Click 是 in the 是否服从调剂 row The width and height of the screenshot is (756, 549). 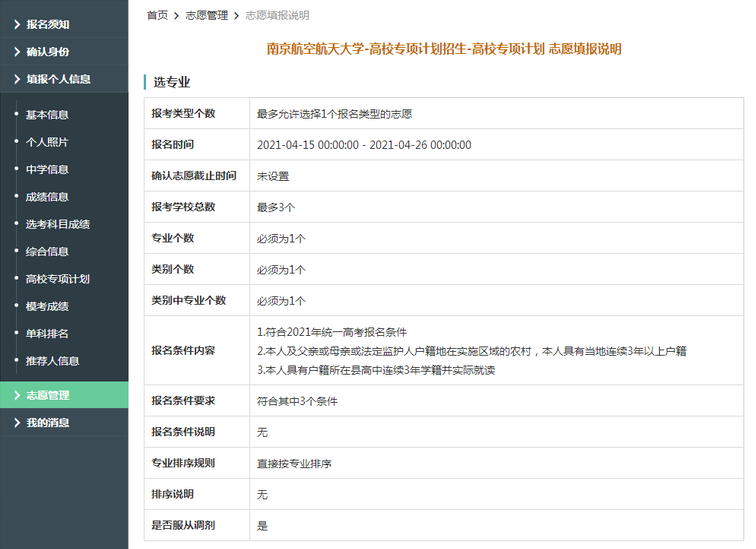[x=262, y=526]
